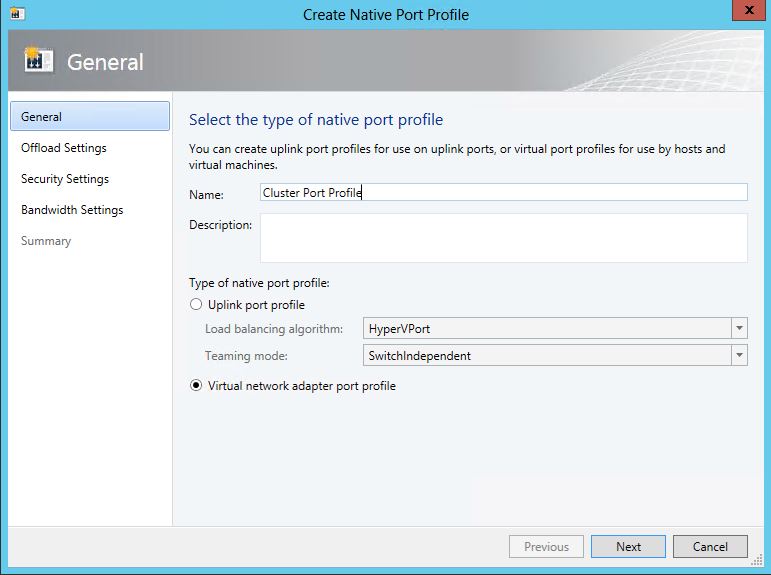
Task: Focus the Name text field
Action: pos(503,193)
